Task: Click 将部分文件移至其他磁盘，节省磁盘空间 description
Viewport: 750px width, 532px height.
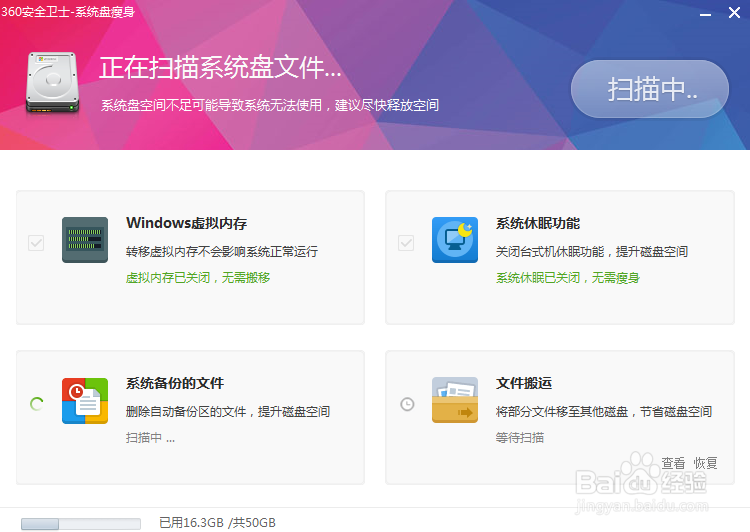Action: 604,411
